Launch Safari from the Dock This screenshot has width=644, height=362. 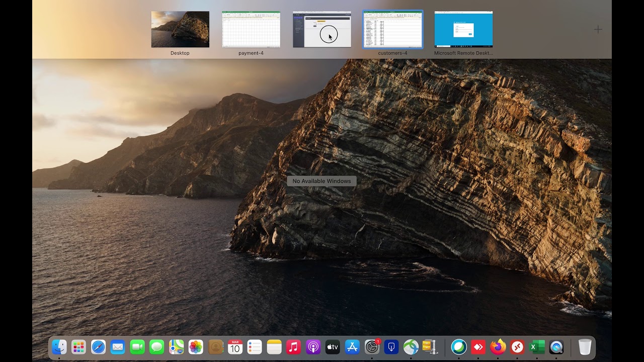[98, 347]
